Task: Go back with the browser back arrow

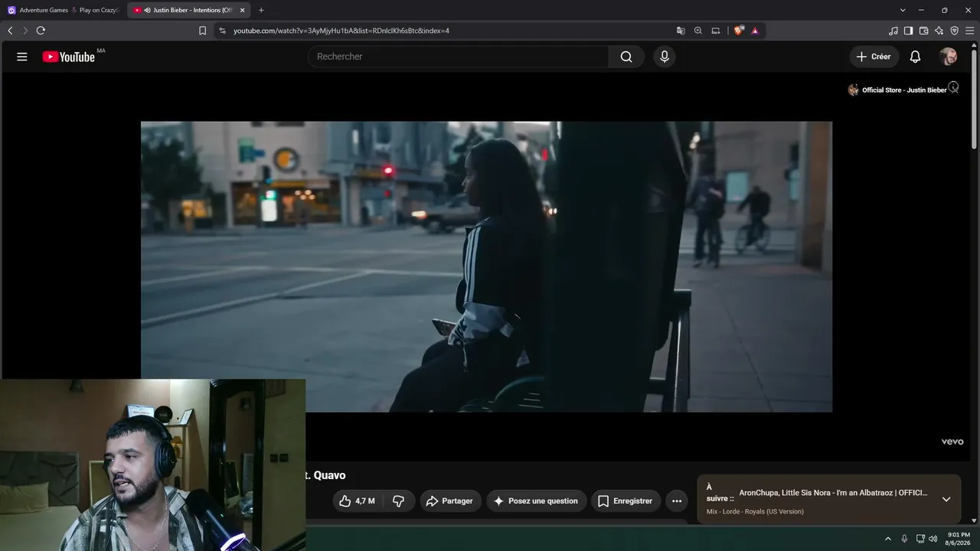Action: point(10,31)
